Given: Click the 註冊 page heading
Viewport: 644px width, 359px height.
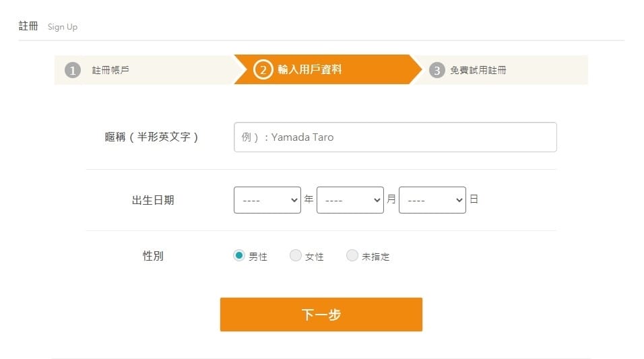Looking at the screenshot, I should click(x=28, y=26).
